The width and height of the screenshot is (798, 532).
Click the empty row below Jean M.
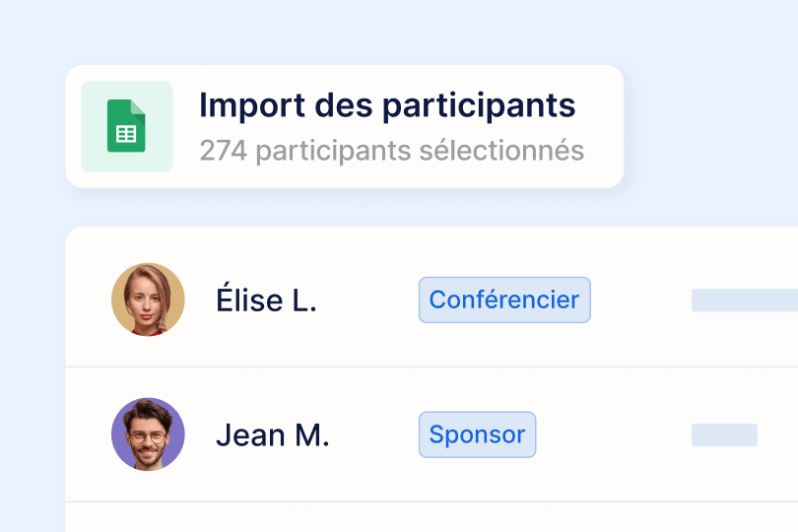click(394, 518)
